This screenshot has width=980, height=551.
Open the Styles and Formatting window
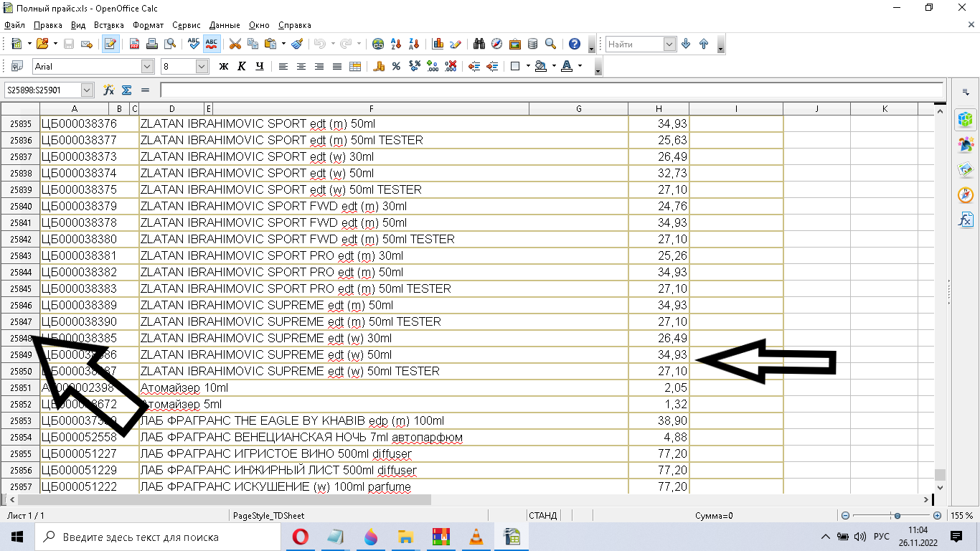pos(17,67)
